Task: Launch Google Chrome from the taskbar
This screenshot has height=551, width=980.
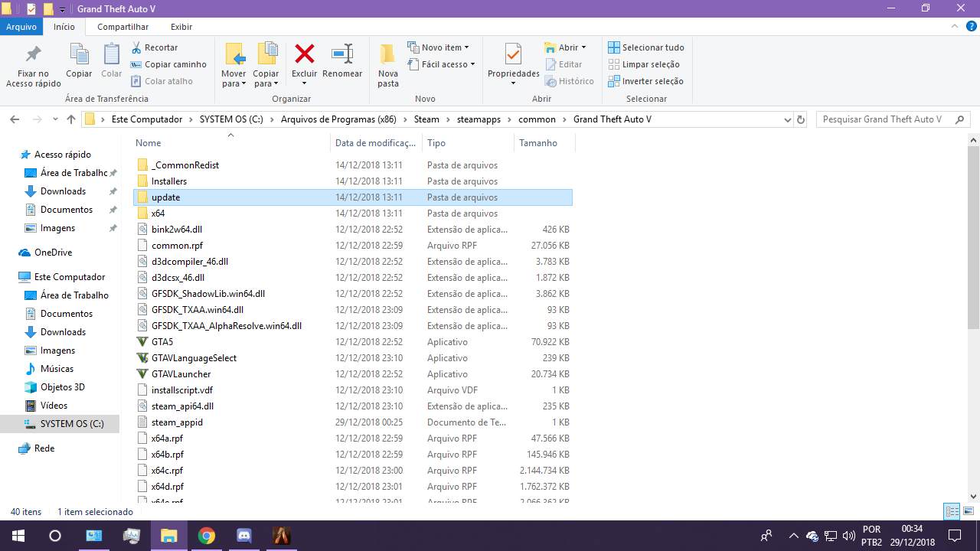Action: point(206,536)
